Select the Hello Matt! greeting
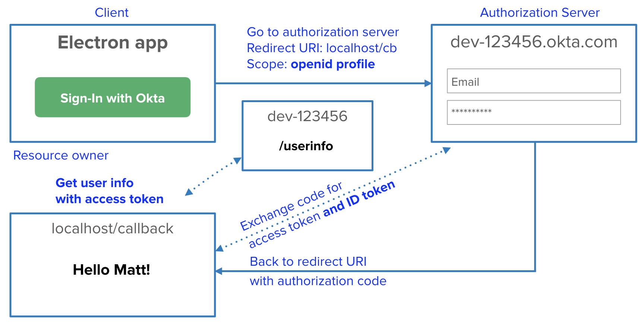The width and height of the screenshot is (644, 325). coord(111,269)
